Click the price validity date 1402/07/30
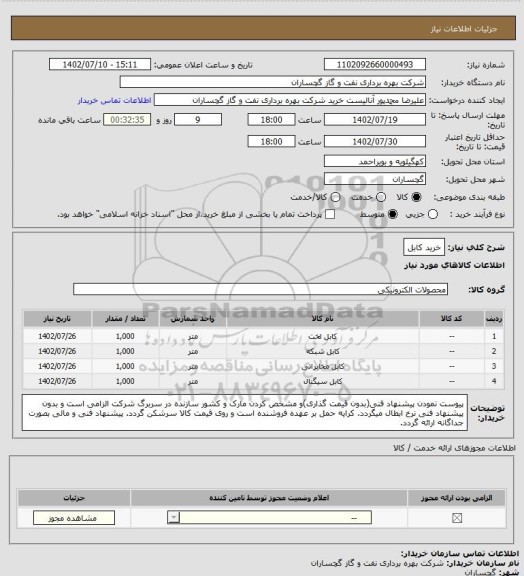Screen dimensions: 524x576 (x=375, y=141)
